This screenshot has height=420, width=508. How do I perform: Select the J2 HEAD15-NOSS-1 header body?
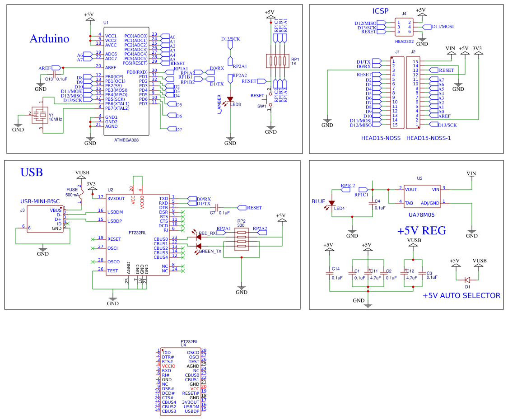(x=413, y=93)
